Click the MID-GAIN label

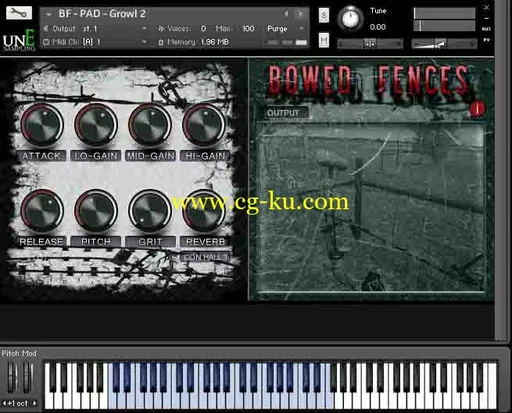pos(150,156)
